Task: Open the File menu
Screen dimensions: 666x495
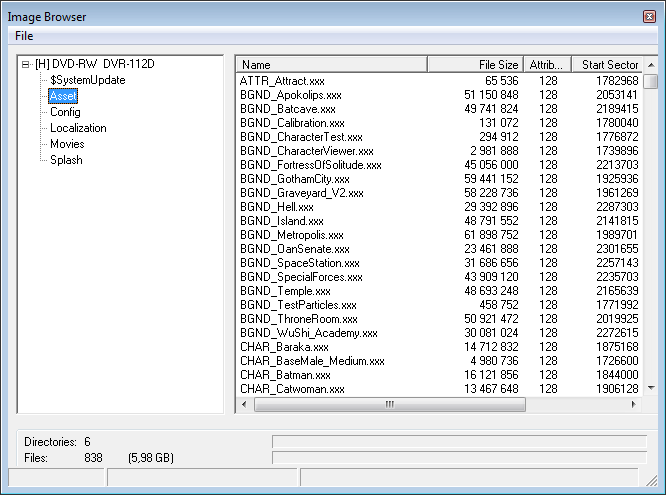Action: (x=24, y=36)
